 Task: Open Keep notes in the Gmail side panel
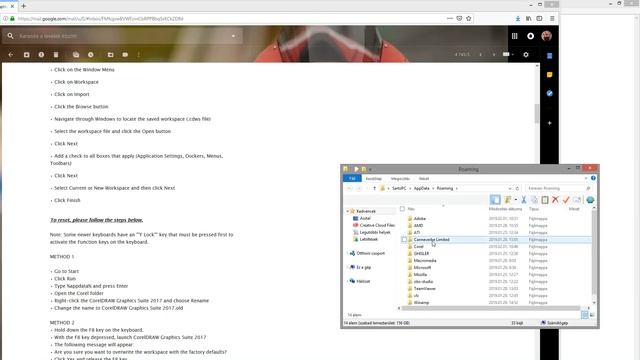pyautogui.click(x=549, y=75)
